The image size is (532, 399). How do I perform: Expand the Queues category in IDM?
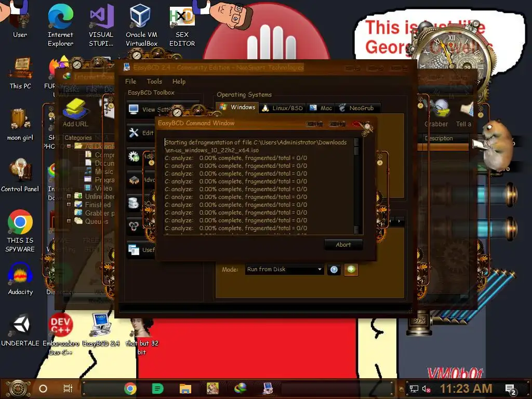[x=69, y=221]
